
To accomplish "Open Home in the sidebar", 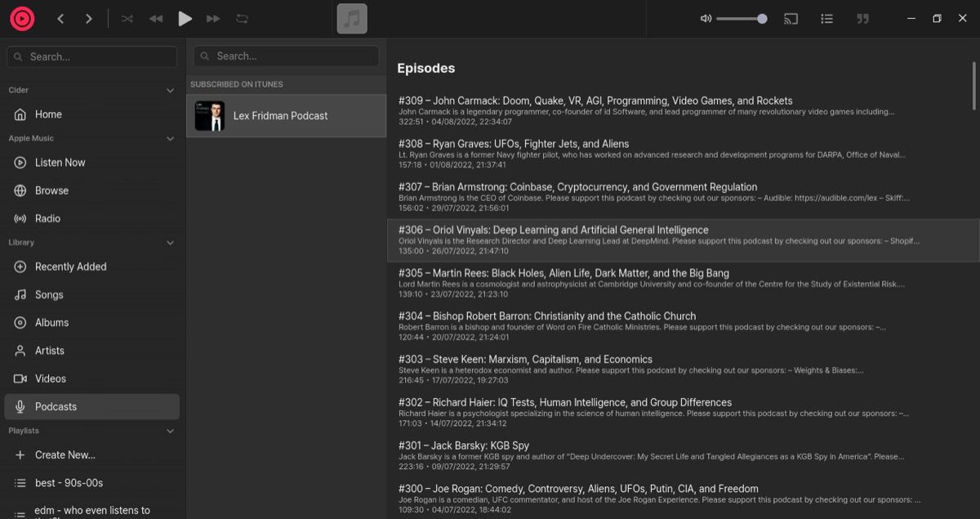I will (91, 114).
